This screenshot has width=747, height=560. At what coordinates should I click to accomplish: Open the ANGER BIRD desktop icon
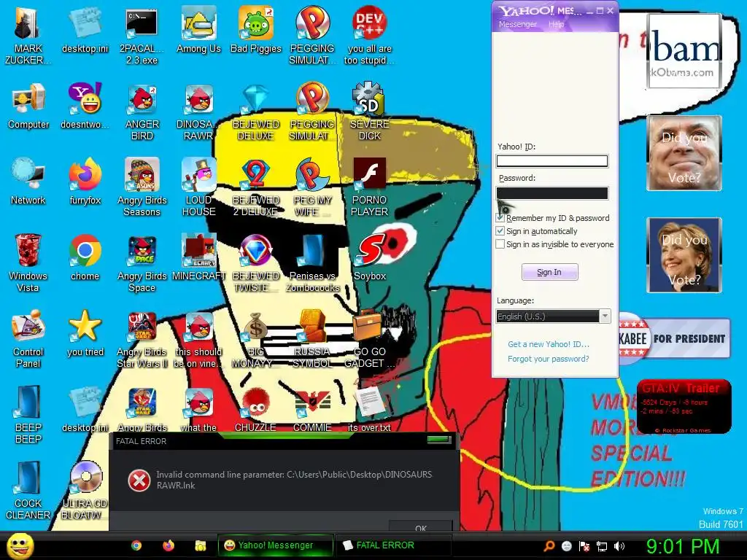pos(142,112)
